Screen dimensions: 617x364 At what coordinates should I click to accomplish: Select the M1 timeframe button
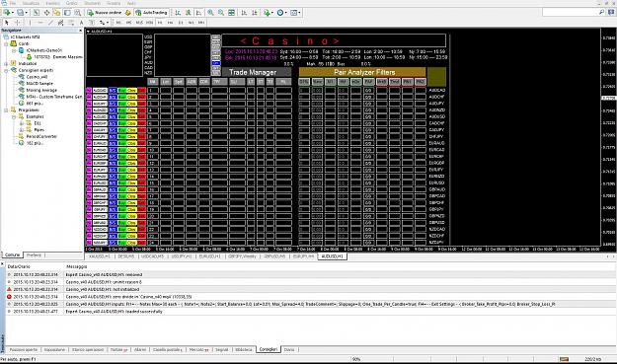click(118, 23)
